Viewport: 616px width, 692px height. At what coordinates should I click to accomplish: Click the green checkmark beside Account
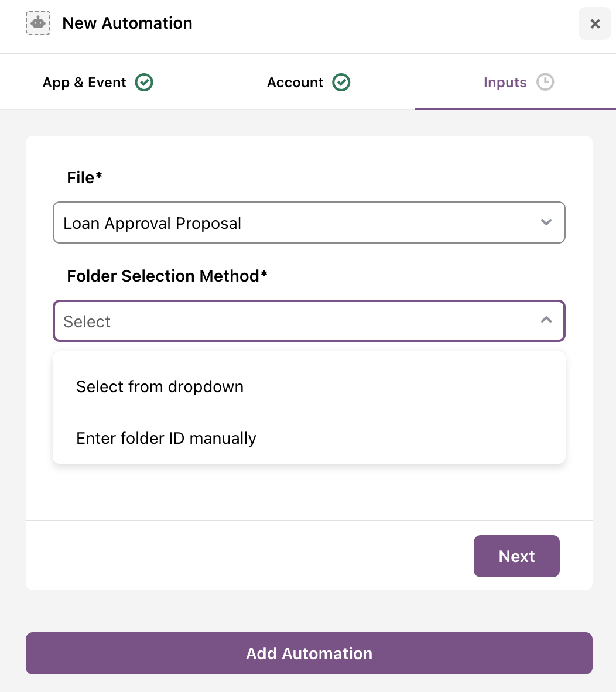click(x=341, y=82)
